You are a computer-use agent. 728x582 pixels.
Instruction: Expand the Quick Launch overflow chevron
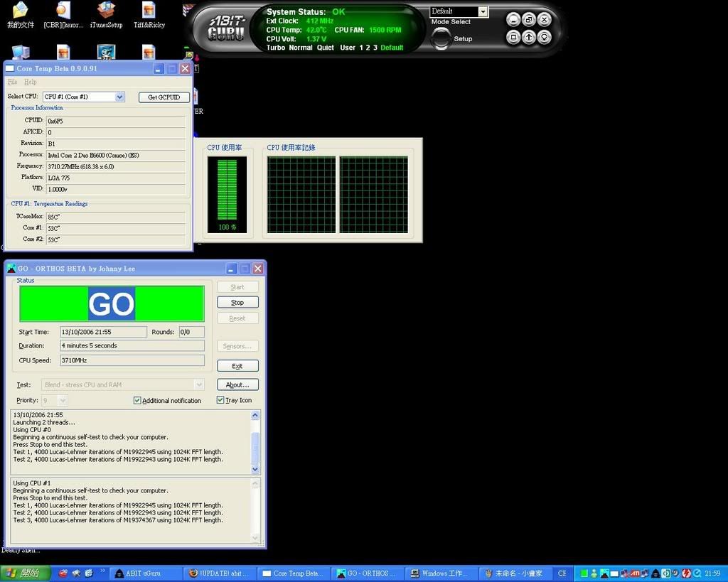102,571
